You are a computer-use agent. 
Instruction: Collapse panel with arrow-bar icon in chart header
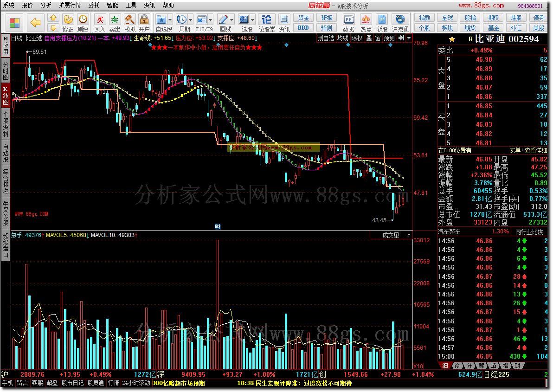tap(401, 38)
